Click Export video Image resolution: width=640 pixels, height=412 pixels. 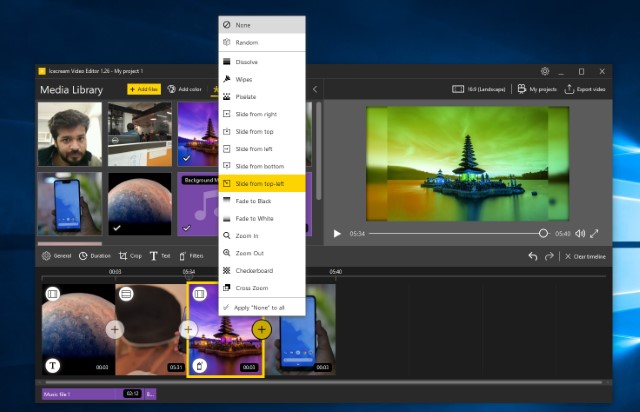(584, 89)
